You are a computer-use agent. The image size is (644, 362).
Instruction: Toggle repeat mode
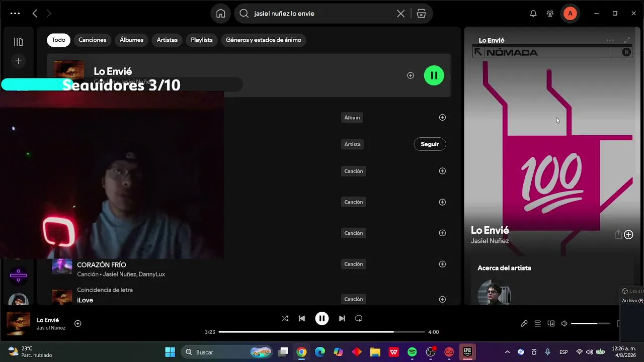(359, 318)
